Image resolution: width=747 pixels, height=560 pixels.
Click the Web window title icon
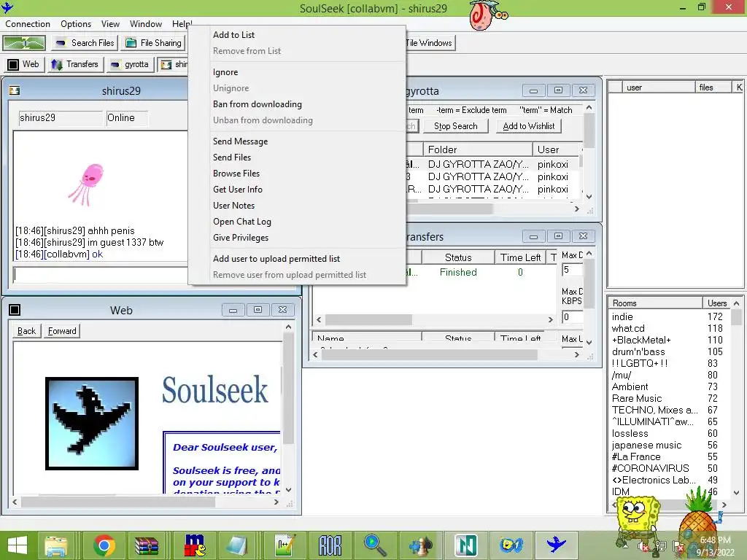[15, 310]
